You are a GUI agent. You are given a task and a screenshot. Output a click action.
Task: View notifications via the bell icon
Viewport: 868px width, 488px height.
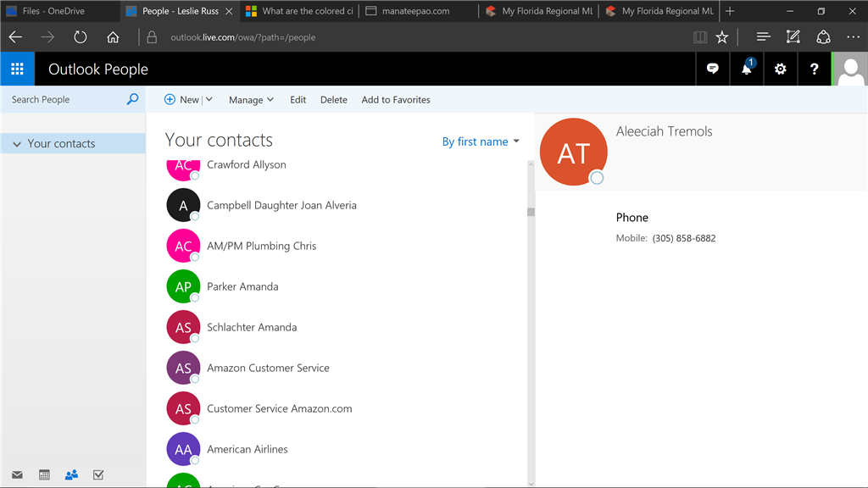746,69
